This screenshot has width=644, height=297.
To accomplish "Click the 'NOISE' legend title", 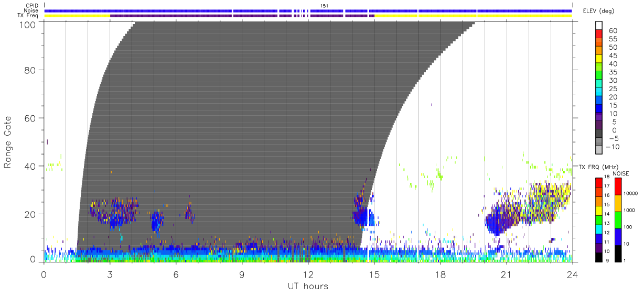I will (621, 173).
